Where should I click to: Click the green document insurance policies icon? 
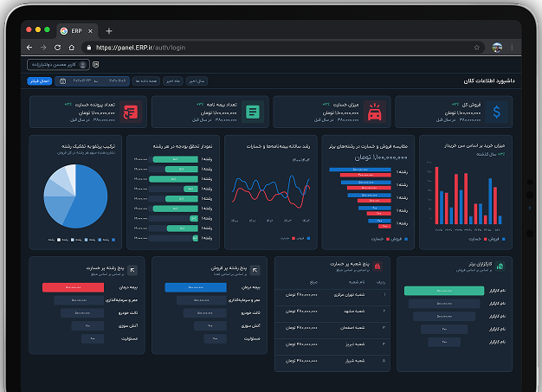253,112
